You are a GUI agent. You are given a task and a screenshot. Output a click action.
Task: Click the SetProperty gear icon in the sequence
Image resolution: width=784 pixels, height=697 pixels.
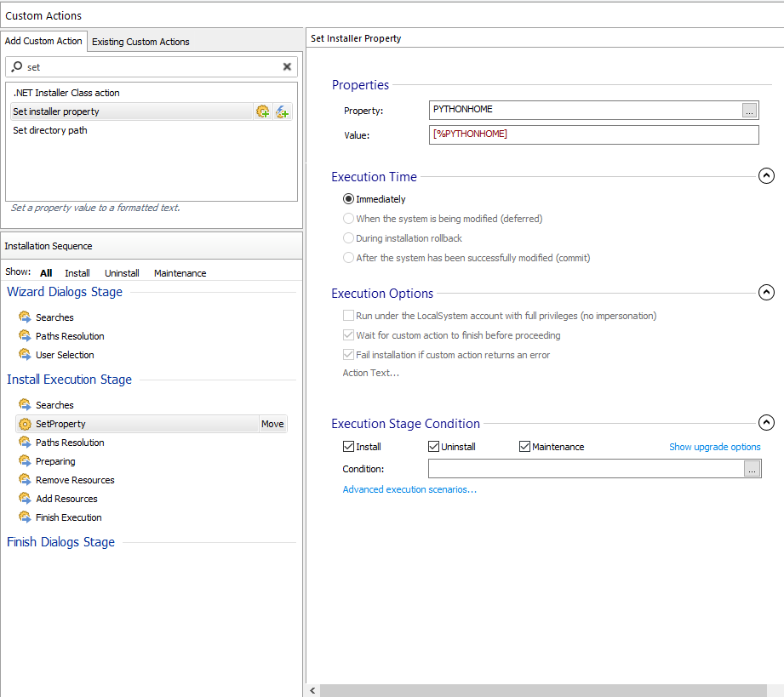click(x=25, y=424)
